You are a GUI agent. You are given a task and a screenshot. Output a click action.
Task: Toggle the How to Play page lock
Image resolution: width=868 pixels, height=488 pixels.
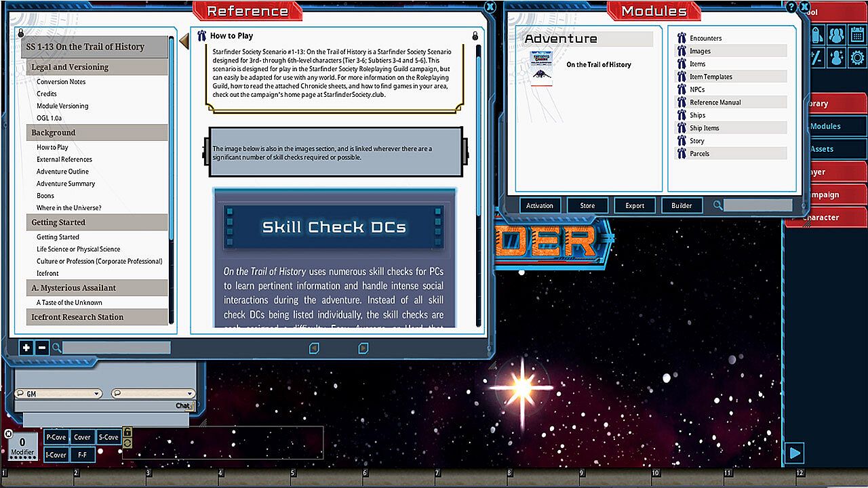(475, 36)
